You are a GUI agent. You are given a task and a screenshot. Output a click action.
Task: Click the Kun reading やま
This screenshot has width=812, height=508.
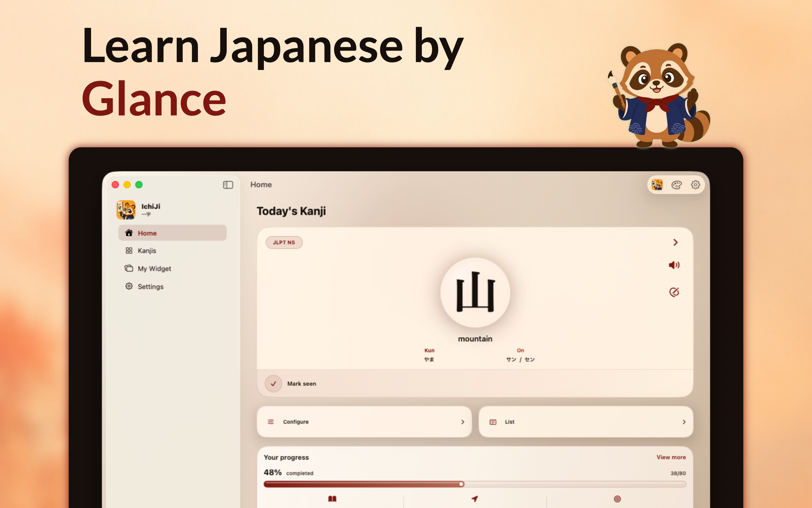(429, 360)
